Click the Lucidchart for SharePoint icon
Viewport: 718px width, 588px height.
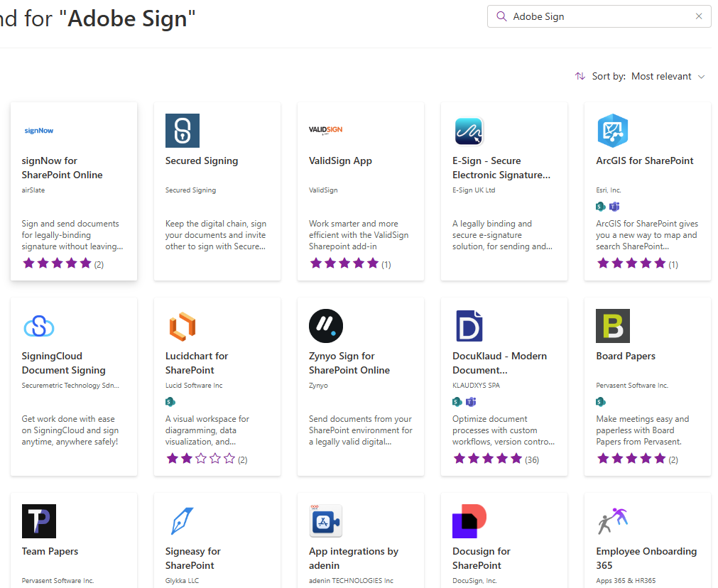[x=182, y=326]
